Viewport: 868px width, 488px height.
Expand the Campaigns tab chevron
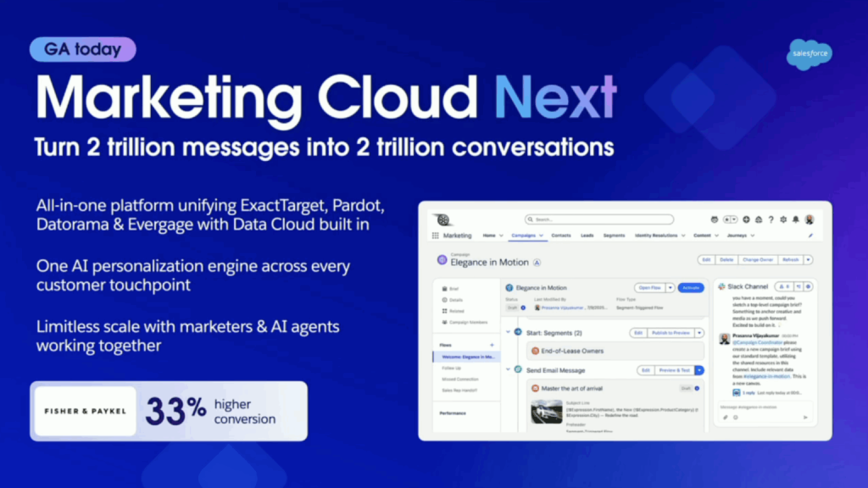pos(541,236)
